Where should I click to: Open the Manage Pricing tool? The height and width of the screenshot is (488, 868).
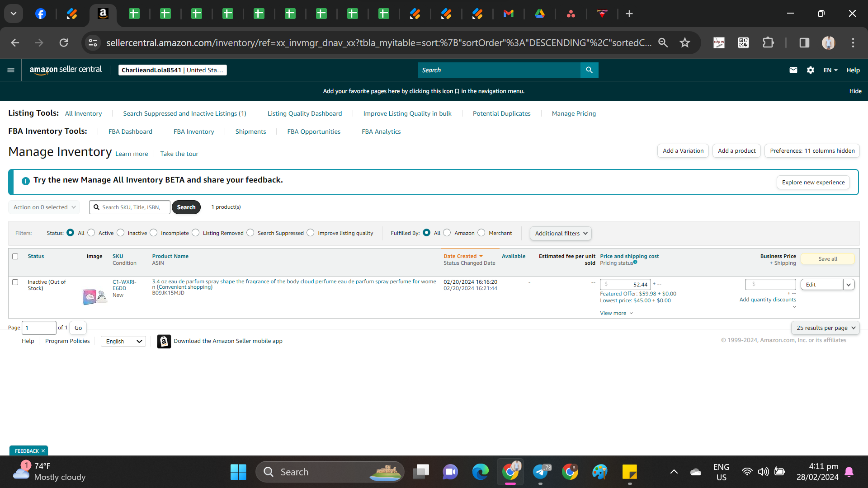[574, 113]
